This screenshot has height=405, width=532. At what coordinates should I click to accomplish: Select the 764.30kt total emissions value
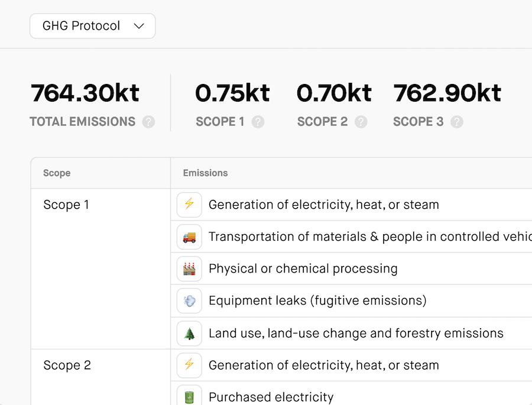pyautogui.click(x=85, y=93)
